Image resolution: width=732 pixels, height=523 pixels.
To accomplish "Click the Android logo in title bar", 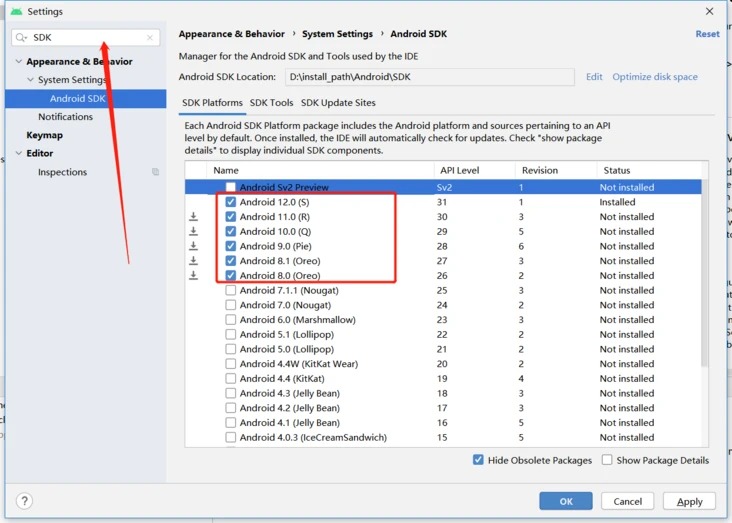I will coord(16,11).
